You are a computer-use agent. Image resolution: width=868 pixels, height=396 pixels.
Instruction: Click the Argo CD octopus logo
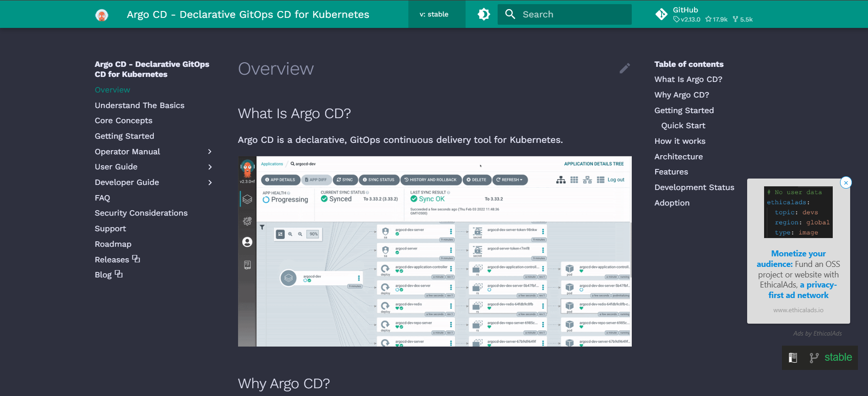click(102, 15)
